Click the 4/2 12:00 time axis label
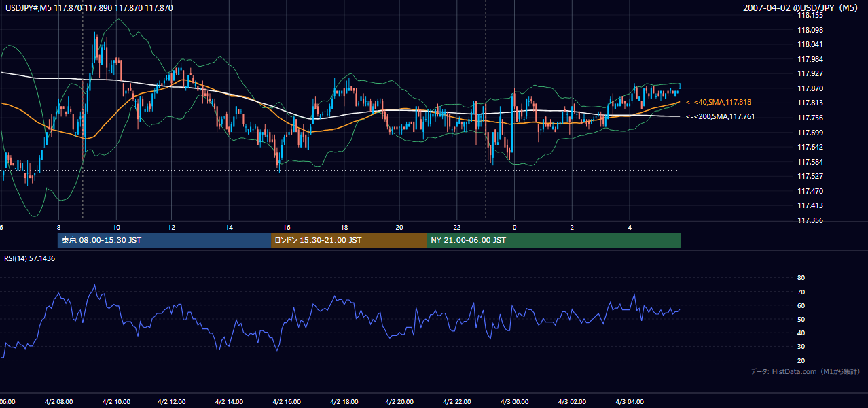This screenshot has height=408, width=868. tap(173, 402)
